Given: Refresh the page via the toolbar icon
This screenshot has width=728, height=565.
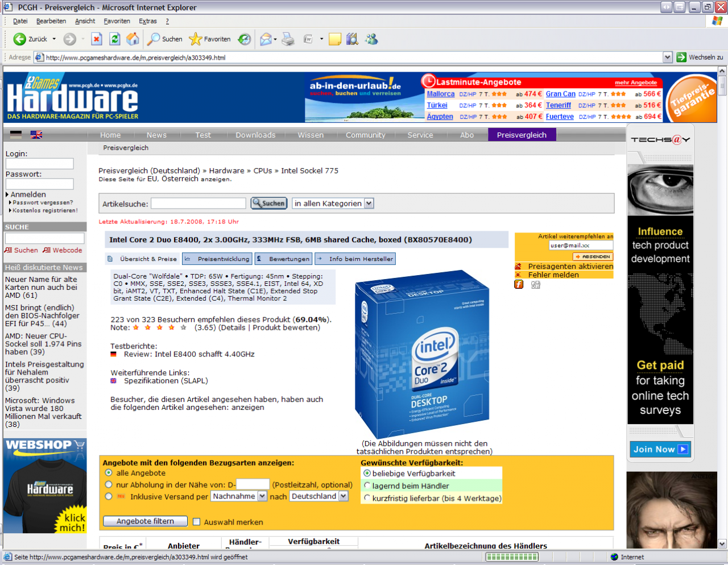Looking at the screenshot, I should (x=115, y=39).
